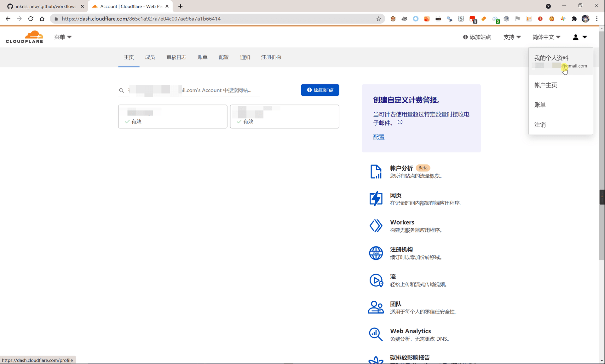605x364 pixels.
Task: Expand the 支持 dropdown
Action: tap(512, 37)
